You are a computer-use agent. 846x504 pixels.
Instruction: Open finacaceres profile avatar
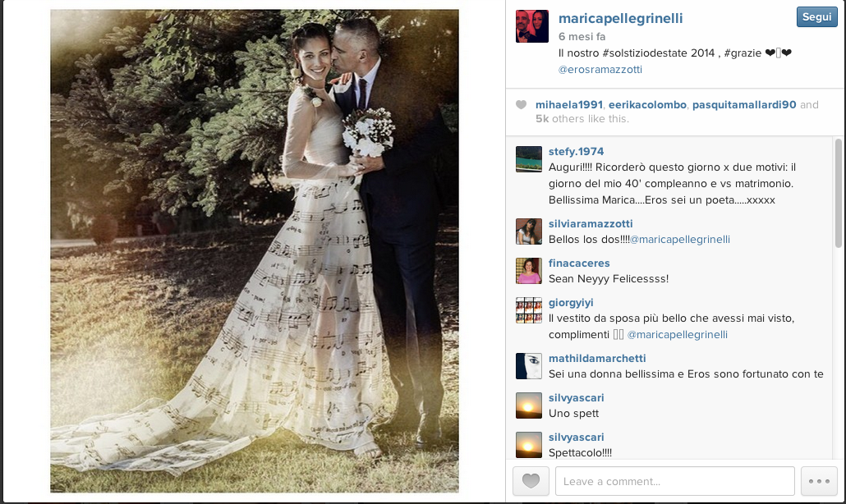point(529,271)
